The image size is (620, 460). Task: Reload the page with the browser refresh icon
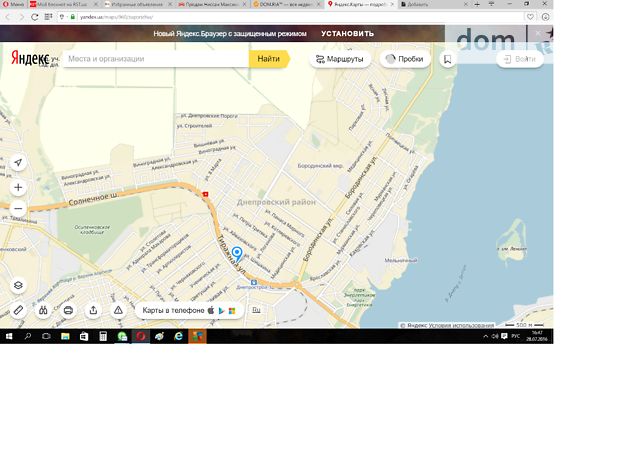pyautogui.click(x=35, y=17)
